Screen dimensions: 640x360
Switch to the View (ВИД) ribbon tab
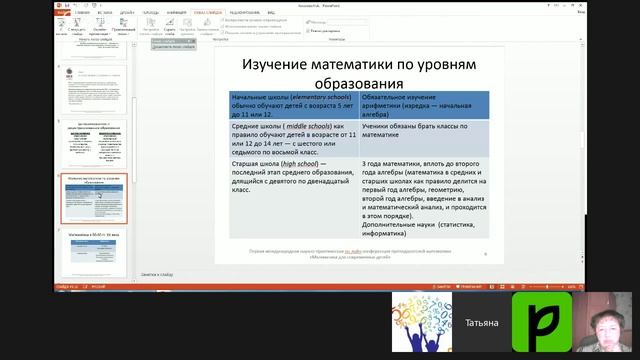(271, 13)
